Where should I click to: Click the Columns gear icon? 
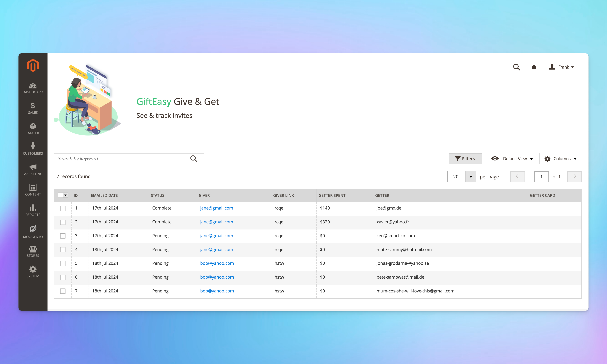coord(547,159)
